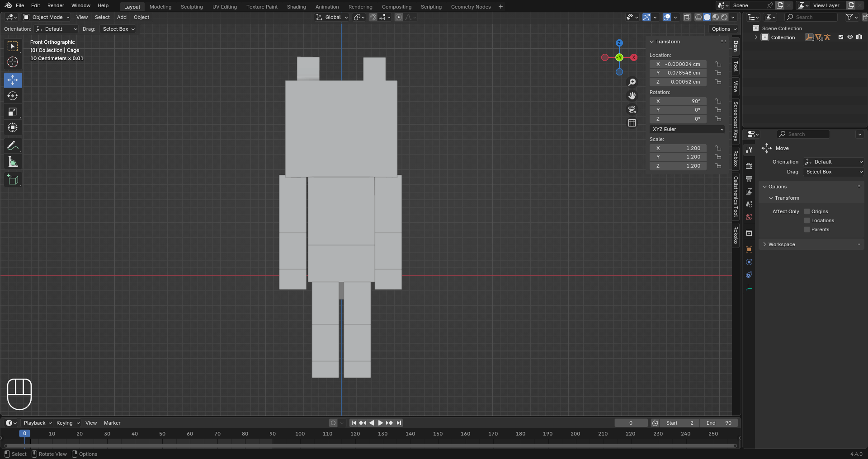Enable the Origins affect only checkbox
868x459 pixels.
point(807,211)
